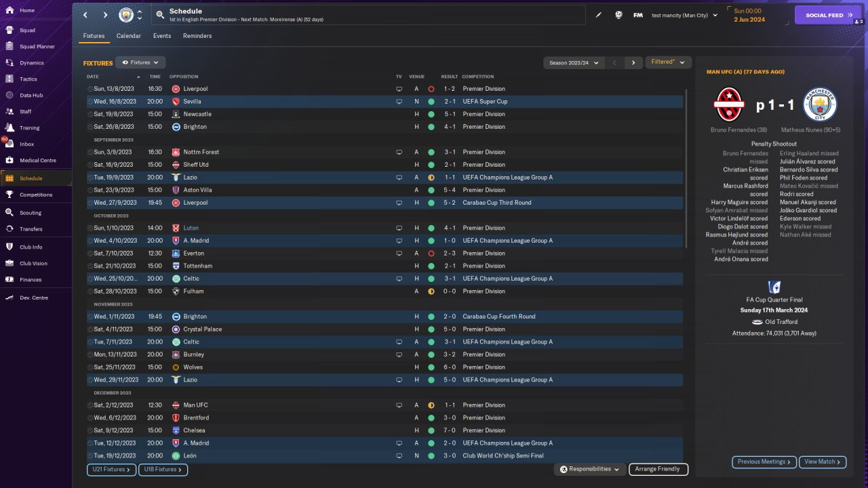Navigate forward with the right arrow
Image resolution: width=868 pixels, height=488 pixels.
[105, 15]
